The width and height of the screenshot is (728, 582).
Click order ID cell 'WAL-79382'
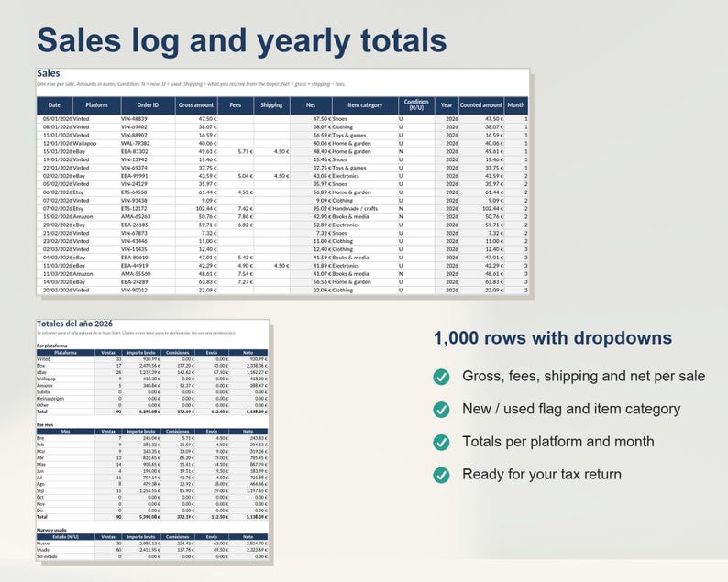click(x=148, y=143)
